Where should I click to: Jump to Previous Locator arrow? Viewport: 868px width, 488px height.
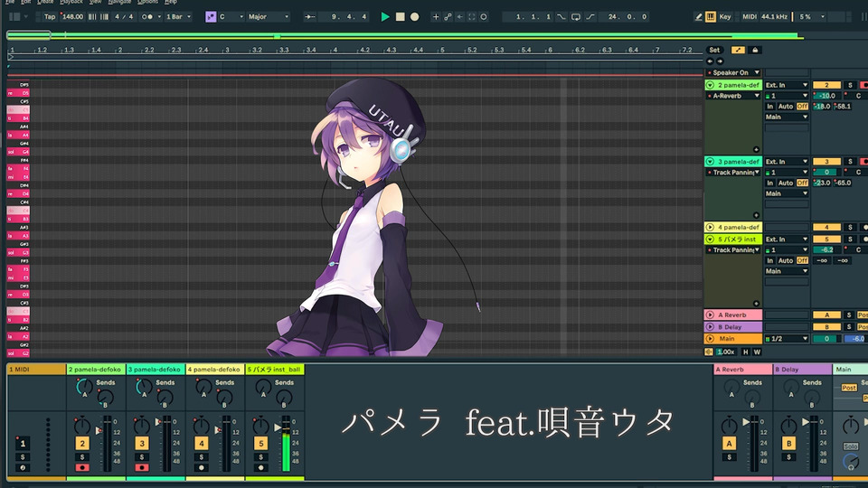[711, 61]
